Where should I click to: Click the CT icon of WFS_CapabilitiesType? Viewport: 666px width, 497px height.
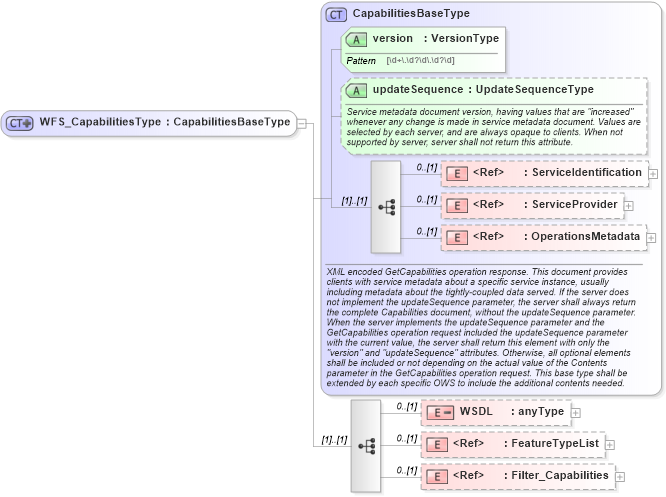(20, 123)
